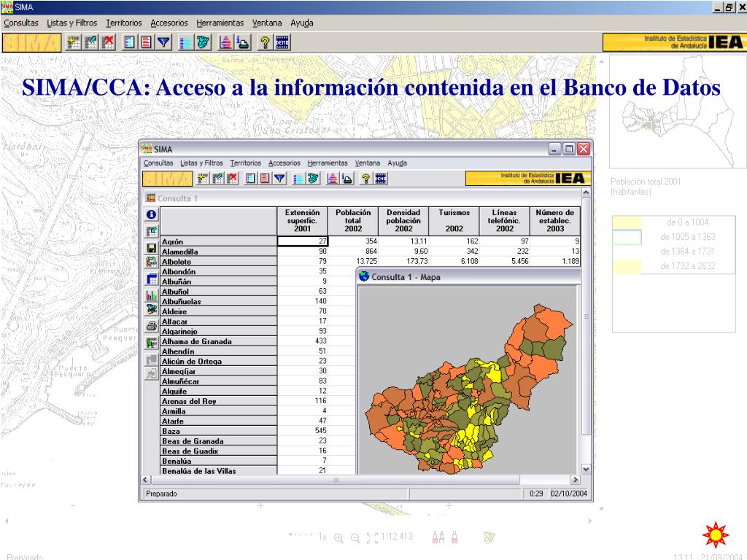Click the Número de establec. 2003 column header
The image size is (747, 560).
pyautogui.click(x=555, y=220)
